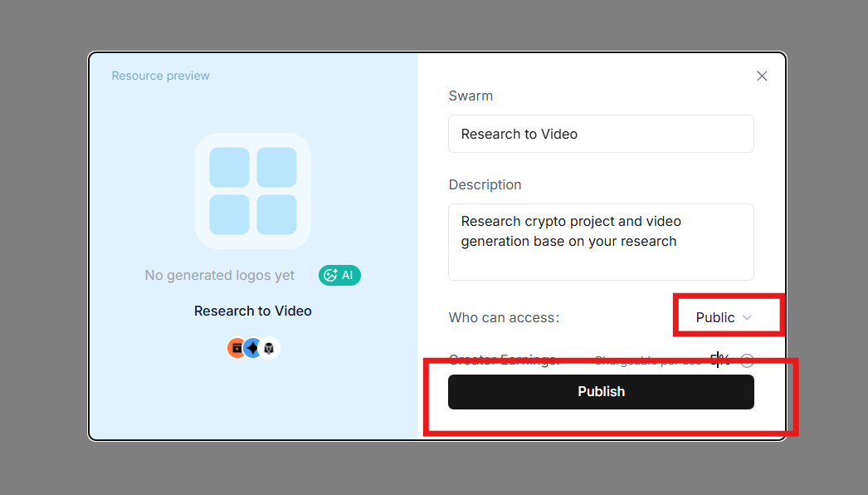Click the Publish button
Screen dimensions: 868x495
point(601,392)
